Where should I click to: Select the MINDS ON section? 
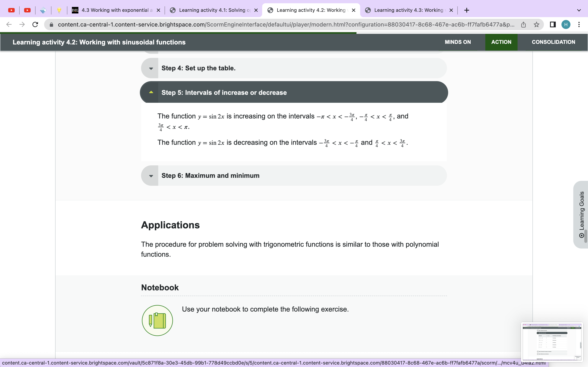point(458,42)
